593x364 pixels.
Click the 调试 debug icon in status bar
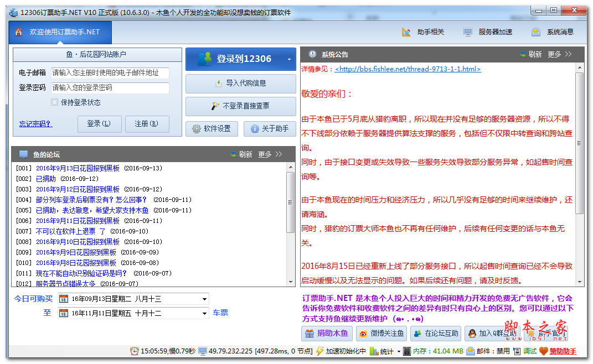(517, 351)
